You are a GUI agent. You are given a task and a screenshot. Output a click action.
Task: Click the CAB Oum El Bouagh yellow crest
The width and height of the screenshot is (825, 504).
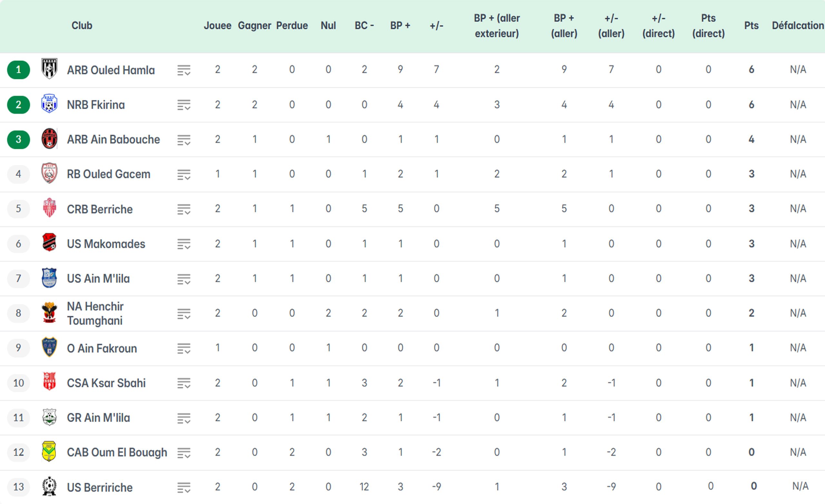click(x=49, y=452)
